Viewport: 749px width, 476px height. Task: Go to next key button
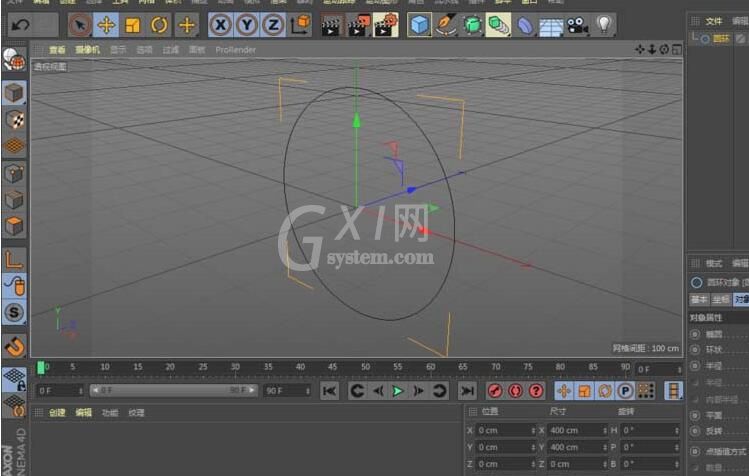point(439,391)
